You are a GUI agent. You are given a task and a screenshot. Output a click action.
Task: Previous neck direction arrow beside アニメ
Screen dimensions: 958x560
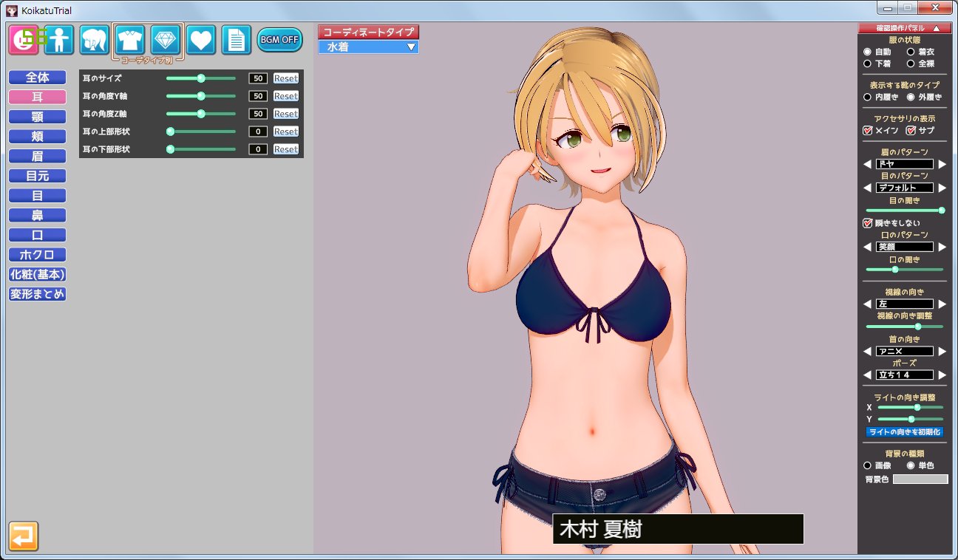click(868, 351)
